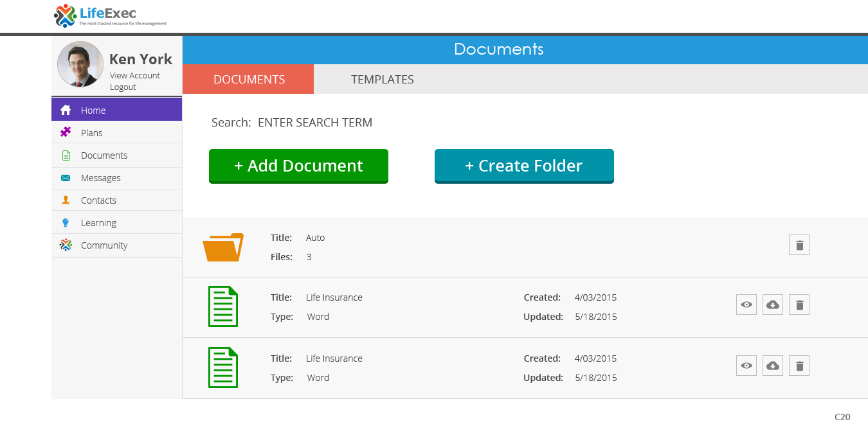
Task: Focus the search term input field
Action: (315, 123)
